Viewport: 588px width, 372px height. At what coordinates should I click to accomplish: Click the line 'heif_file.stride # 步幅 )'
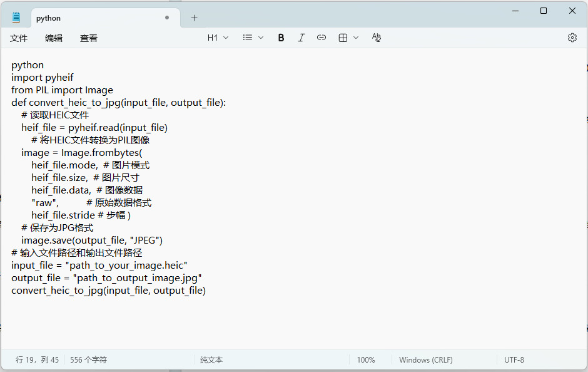point(81,215)
